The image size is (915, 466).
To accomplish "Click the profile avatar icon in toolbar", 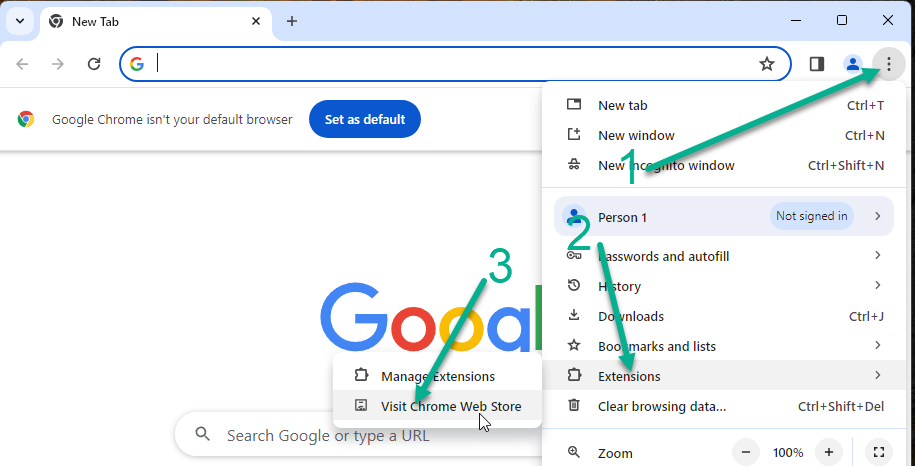I will 853,64.
